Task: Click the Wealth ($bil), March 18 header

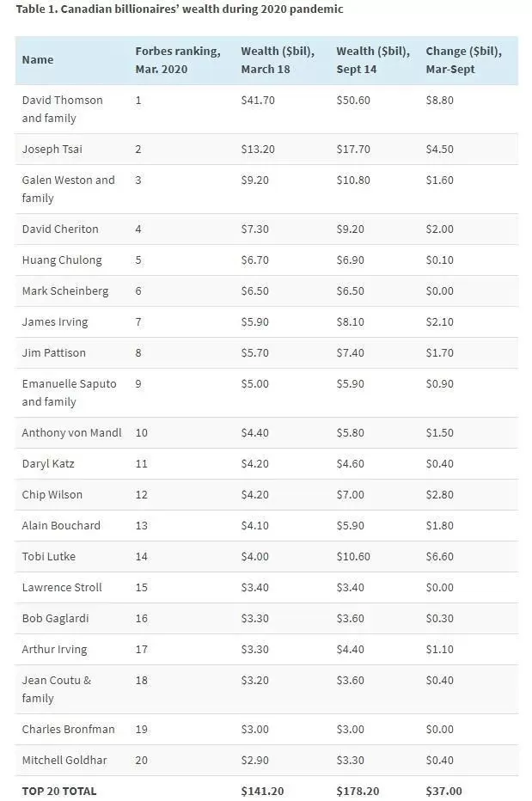Action: pos(278,60)
